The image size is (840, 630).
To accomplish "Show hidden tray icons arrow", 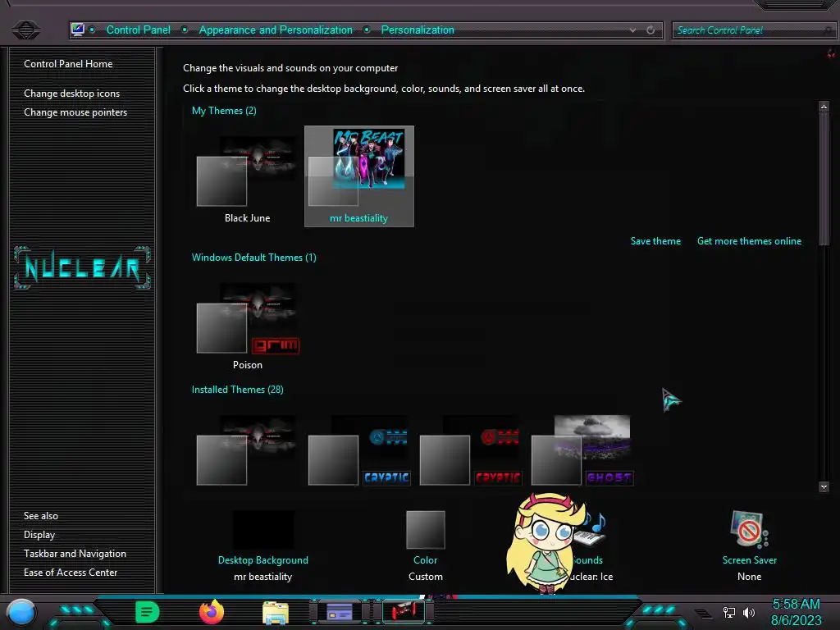I will (703, 614).
